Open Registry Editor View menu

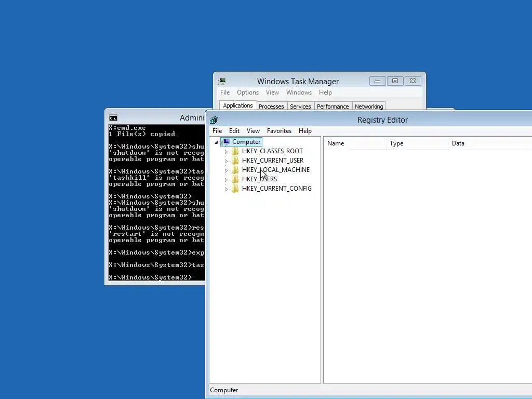pyautogui.click(x=253, y=131)
